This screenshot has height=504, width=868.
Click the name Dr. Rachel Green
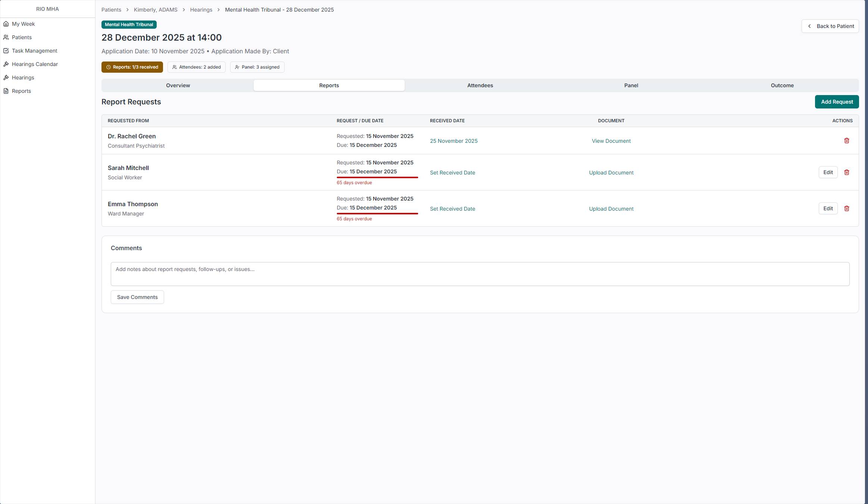pyautogui.click(x=132, y=136)
